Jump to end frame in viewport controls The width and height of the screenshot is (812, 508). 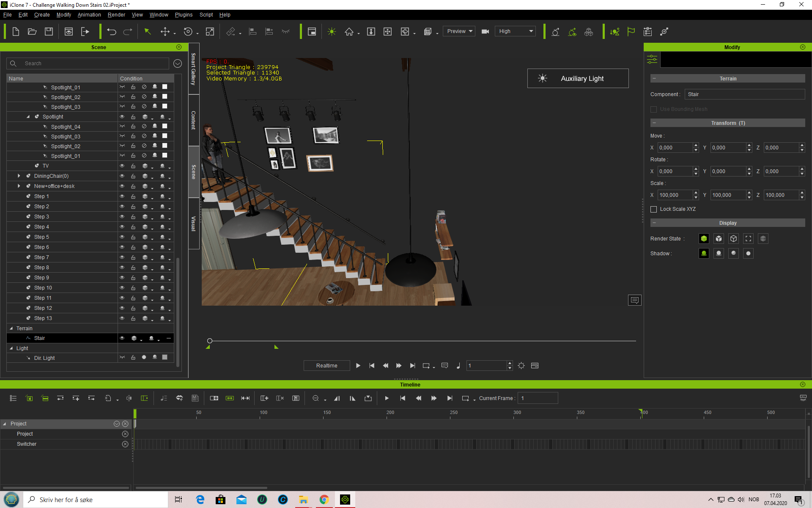(x=412, y=366)
